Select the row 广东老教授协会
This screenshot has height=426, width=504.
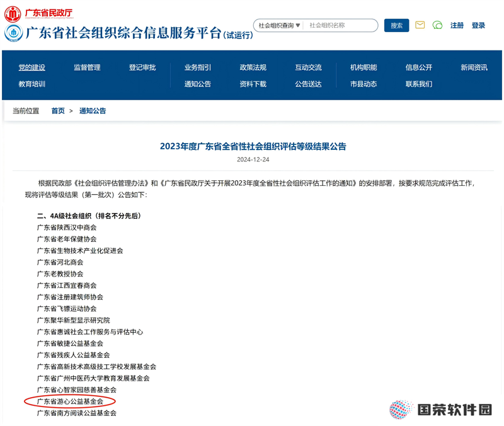click(x=60, y=273)
